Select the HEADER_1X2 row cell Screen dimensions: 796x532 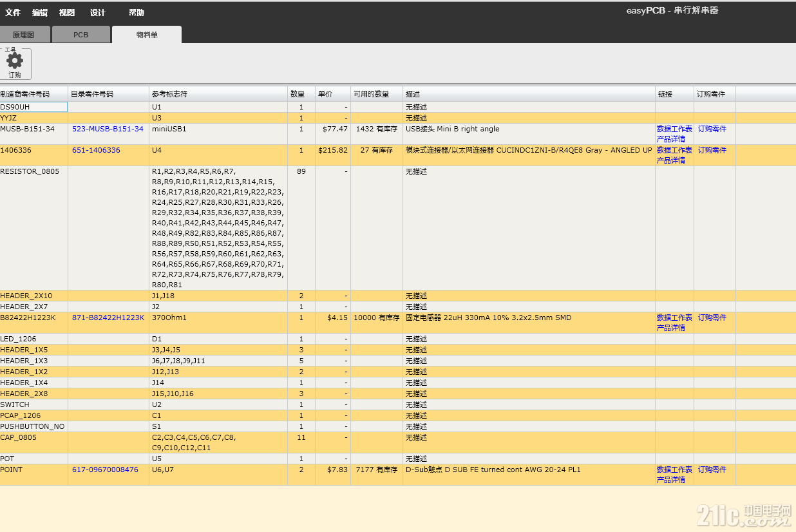pyautogui.click(x=33, y=372)
